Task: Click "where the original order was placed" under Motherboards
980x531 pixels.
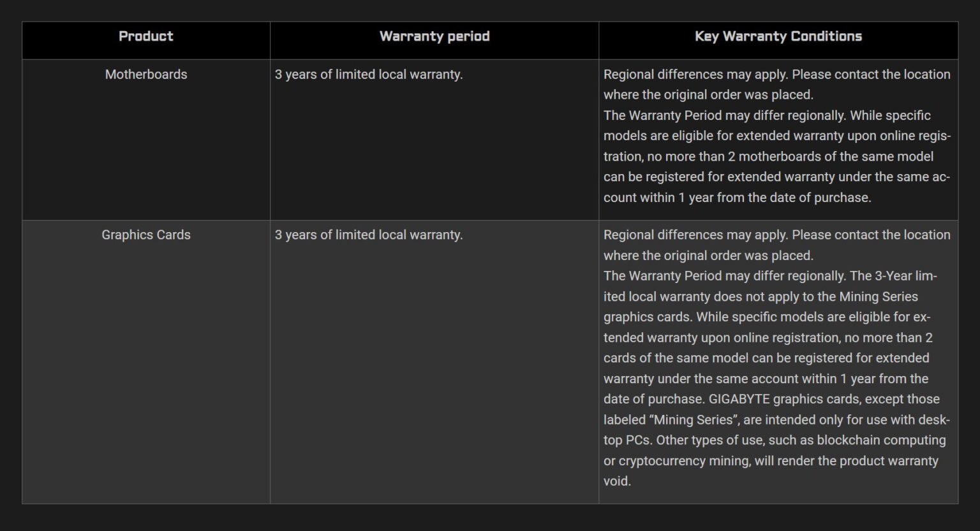Action: click(708, 95)
